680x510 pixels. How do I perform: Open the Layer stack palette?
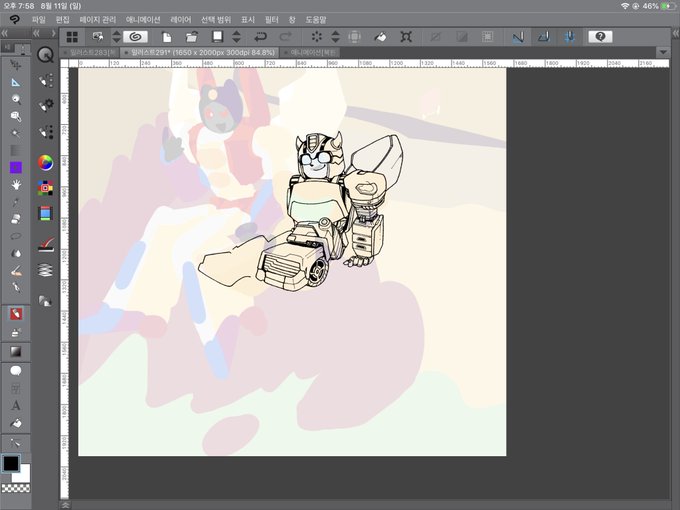tap(45, 271)
